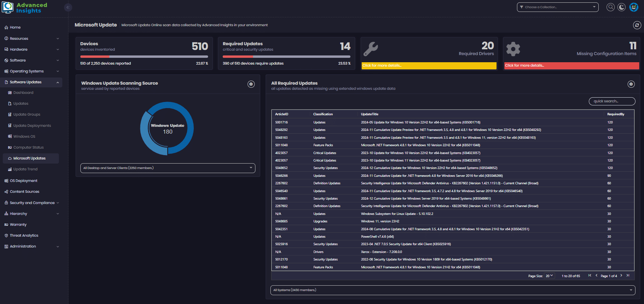The image size is (644, 304).
Task: Open the Choose a Collection dropdown
Action: point(557,7)
